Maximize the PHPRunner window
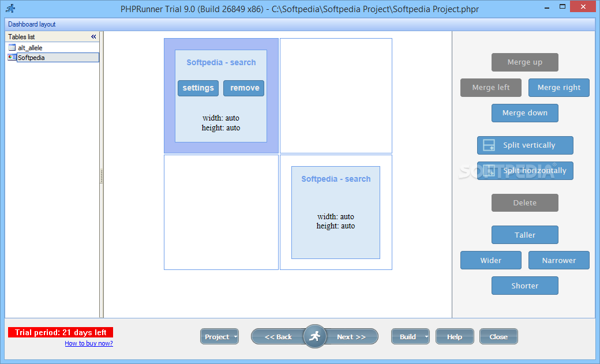This screenshot has width=600, height=364. [x=562, y=6]
